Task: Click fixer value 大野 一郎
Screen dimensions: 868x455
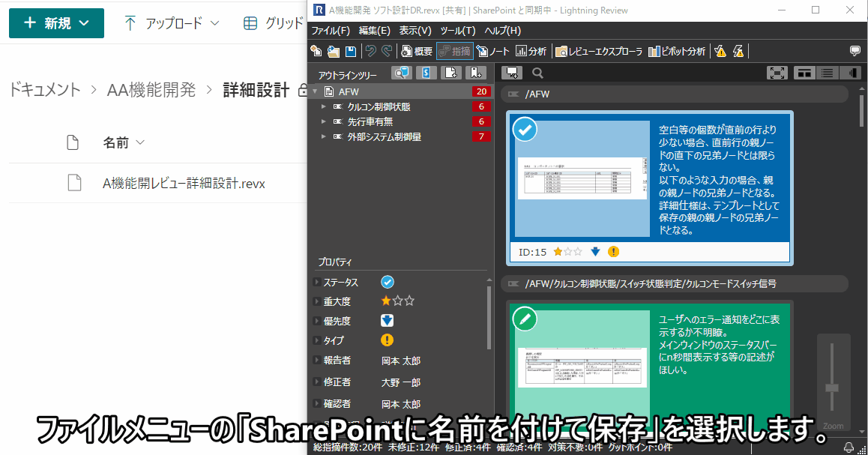Action: 401,382
